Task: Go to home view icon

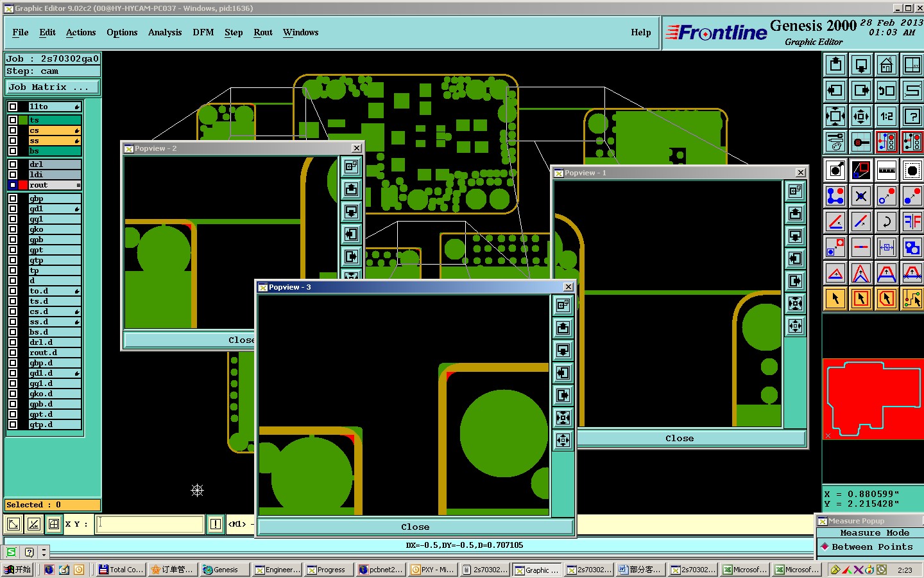Action: 887,65
